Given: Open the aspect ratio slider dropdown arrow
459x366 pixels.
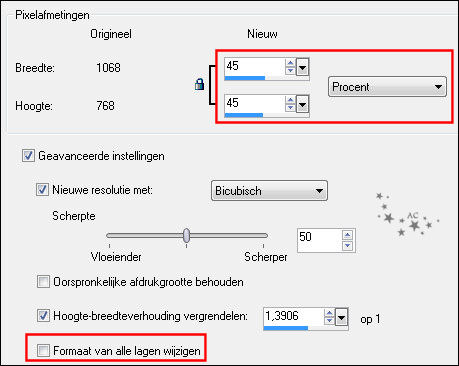Looking at the screenshot, I should (x=341, y=317).
